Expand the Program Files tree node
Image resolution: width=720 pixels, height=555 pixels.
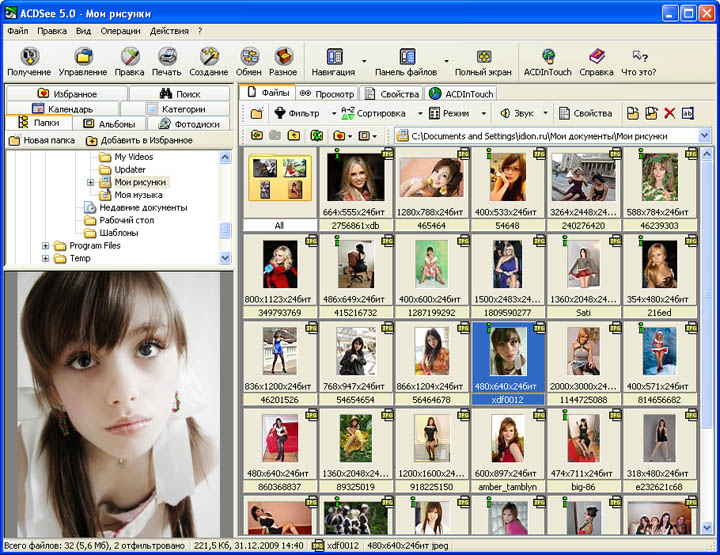pos(45,246)
